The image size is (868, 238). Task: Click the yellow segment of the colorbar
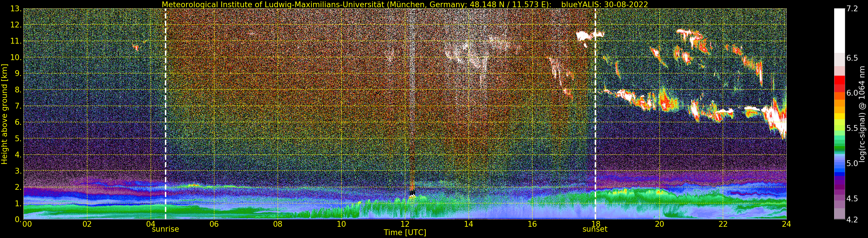pyautogui.click(x=839, y=116)
